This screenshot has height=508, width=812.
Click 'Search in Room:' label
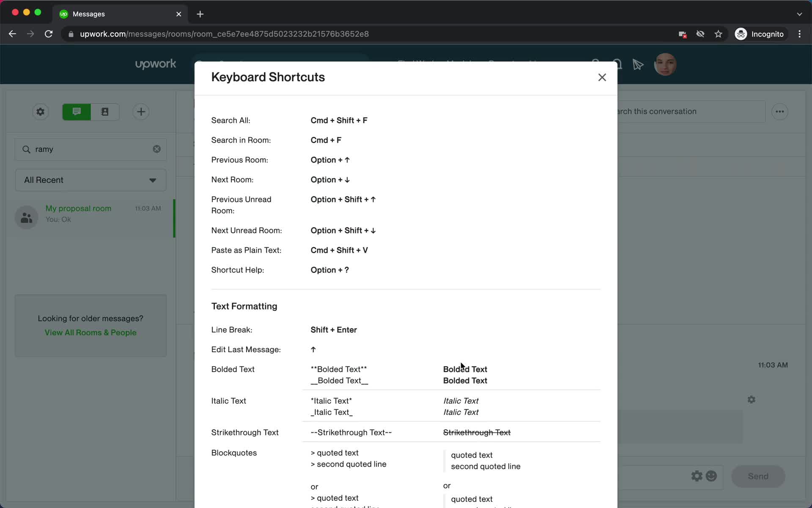tap(241, 140)
